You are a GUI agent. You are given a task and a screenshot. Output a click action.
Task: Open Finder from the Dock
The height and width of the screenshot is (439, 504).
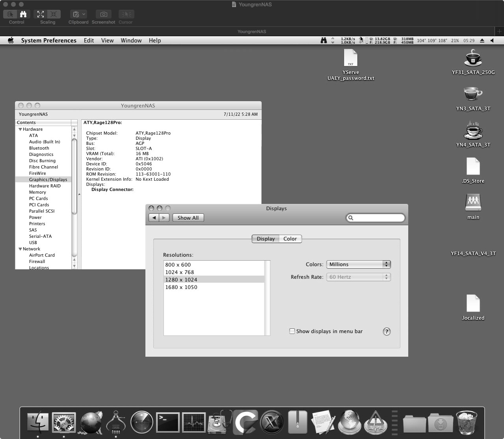38,422
